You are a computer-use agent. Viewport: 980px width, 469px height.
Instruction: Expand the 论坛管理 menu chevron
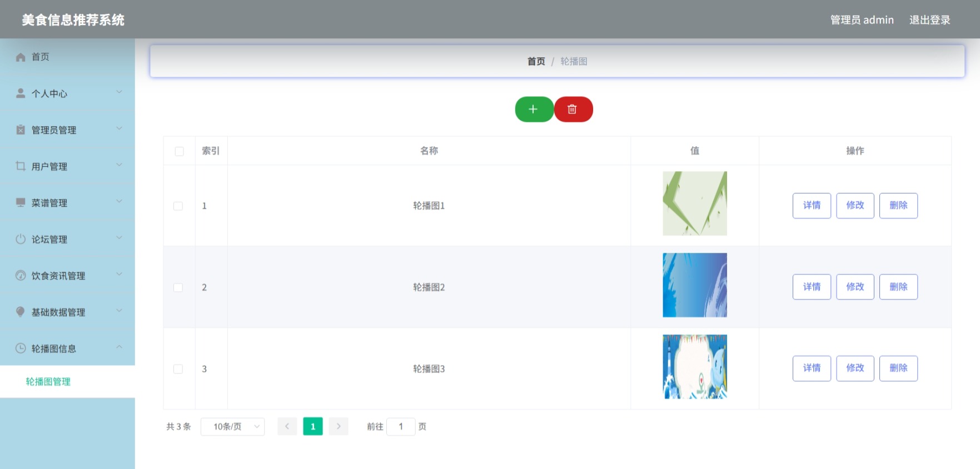(119, 238)
